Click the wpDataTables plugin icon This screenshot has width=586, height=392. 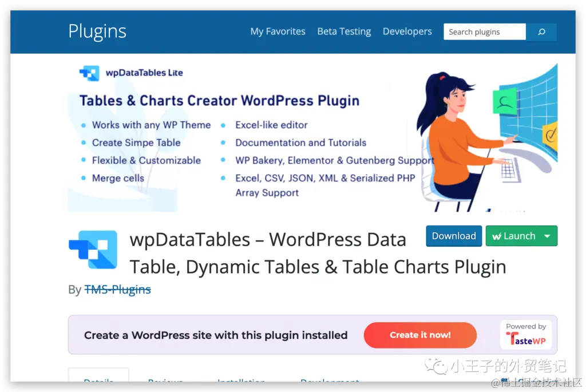pos(93,250)
